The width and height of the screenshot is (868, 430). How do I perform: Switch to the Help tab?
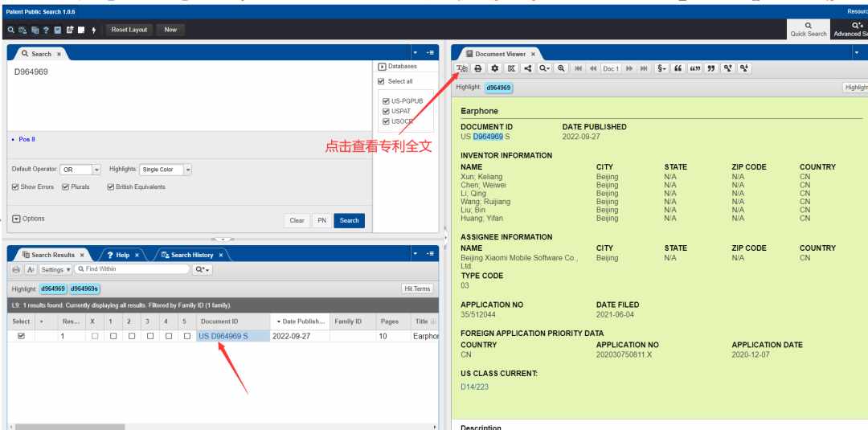(x=122, y=255)
